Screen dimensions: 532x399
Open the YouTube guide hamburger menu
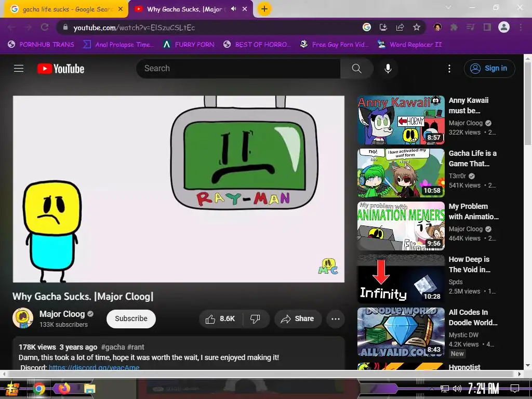tap(19, 69)
